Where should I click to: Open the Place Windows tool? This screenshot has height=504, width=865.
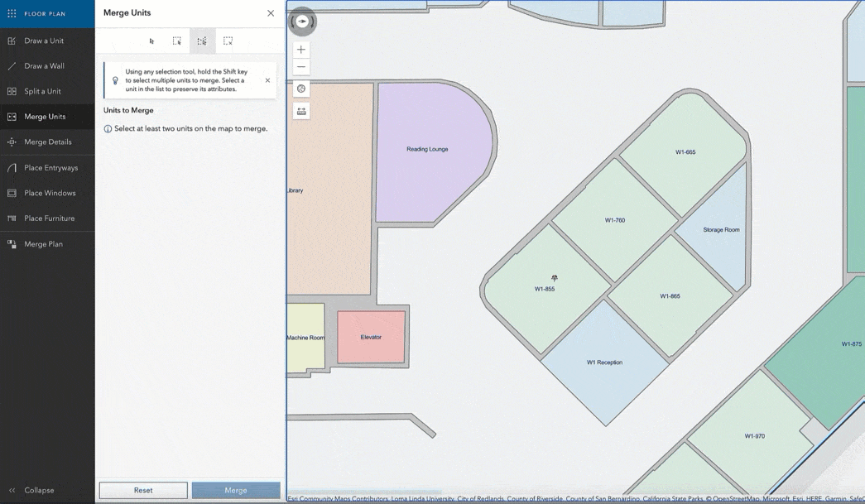[47, 192]
